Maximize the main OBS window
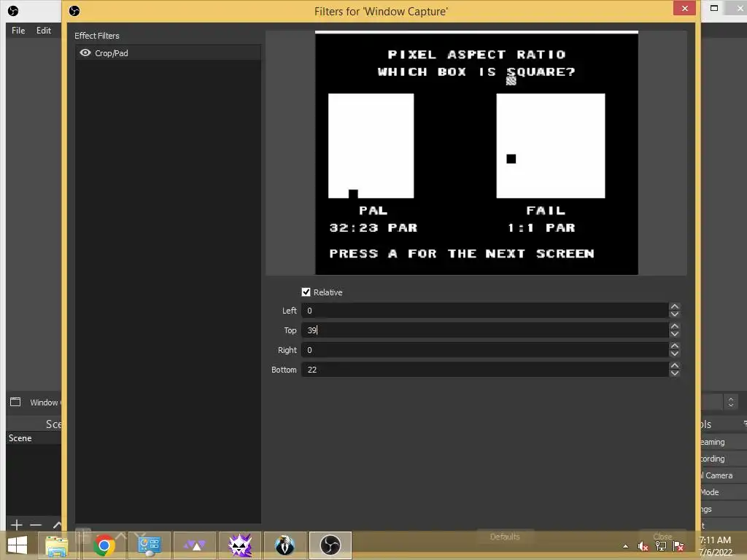Image resolution: width=747 pixels, height=560 pixels. pyautogui.click(x=713, y=8)
